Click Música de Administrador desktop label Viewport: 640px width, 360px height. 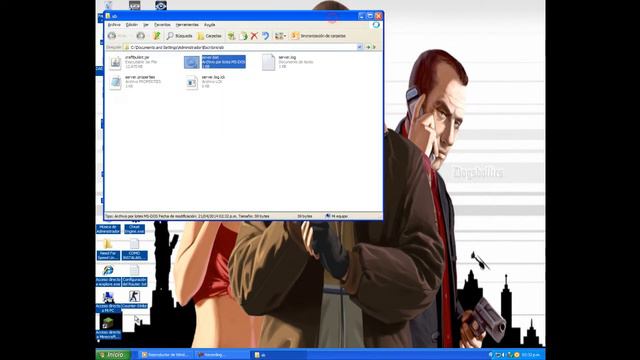108,229
